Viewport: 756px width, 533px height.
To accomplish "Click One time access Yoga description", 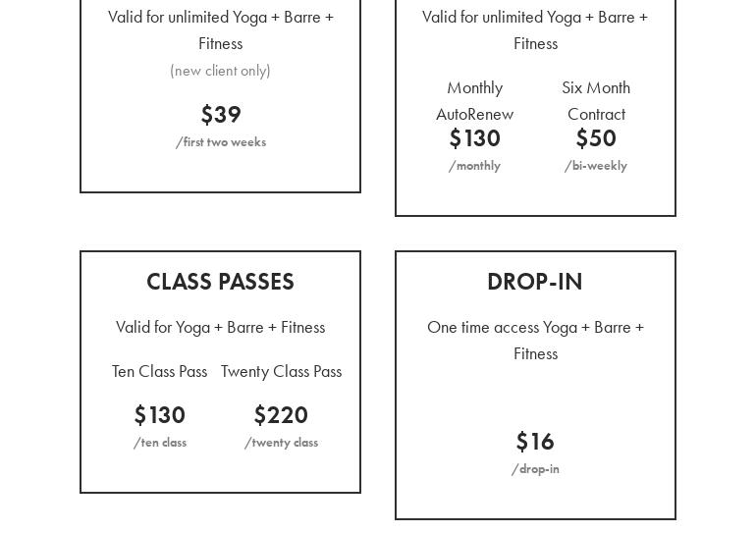I will coord(535,341).
